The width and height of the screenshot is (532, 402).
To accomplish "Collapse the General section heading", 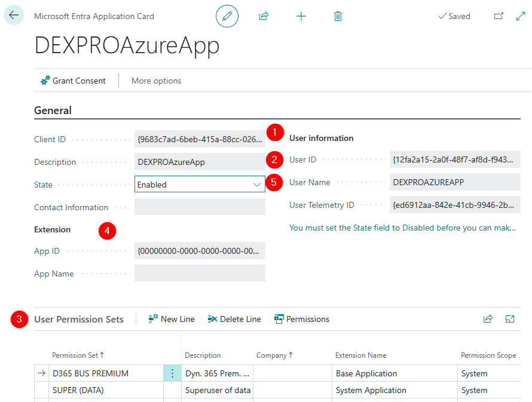I will [x=53, y=111].
